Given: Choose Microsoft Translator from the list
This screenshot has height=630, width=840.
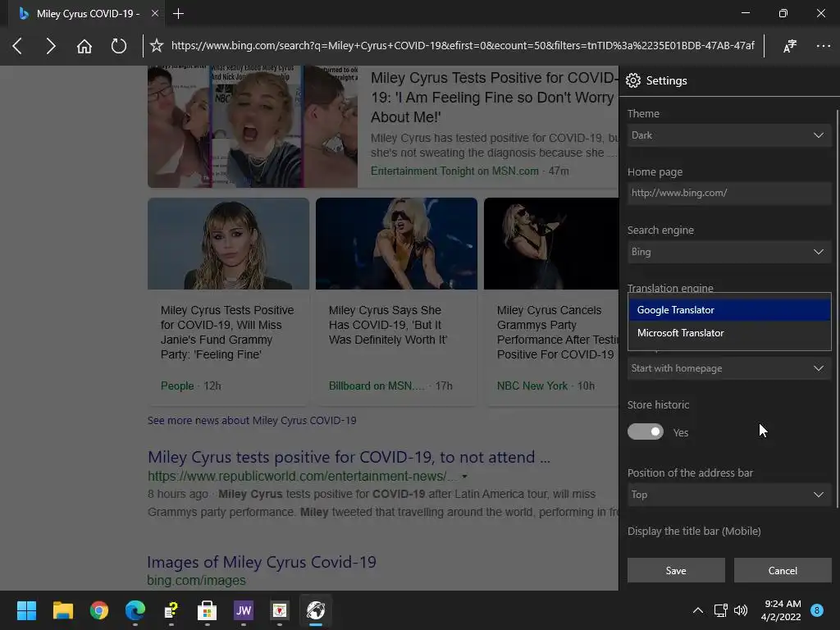Looking at the screenshot, I should [x=729, y=333].
